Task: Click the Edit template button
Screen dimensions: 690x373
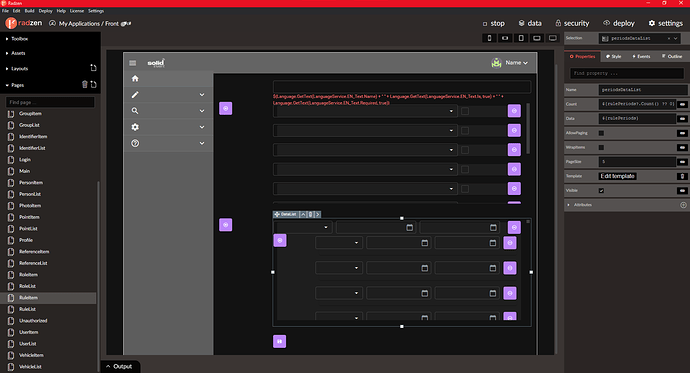Action: coord(617,176)
